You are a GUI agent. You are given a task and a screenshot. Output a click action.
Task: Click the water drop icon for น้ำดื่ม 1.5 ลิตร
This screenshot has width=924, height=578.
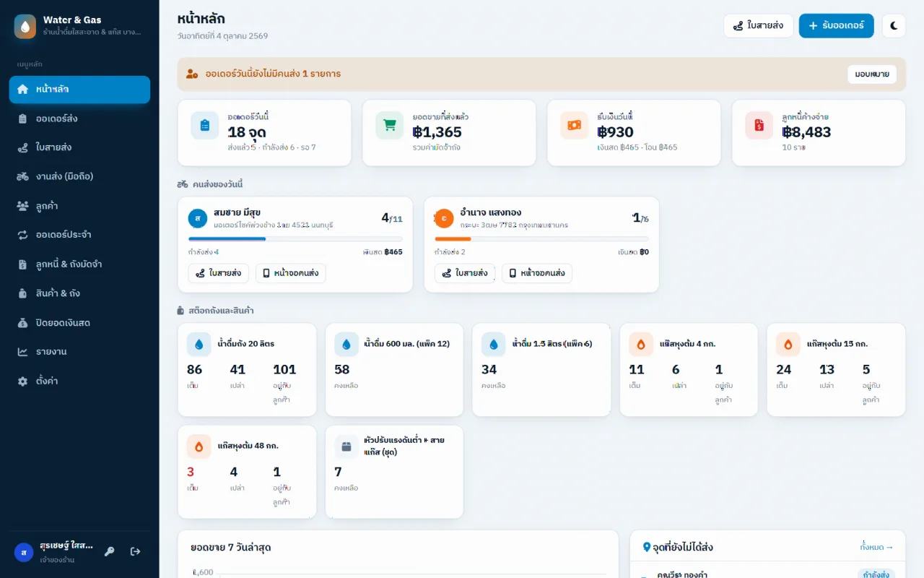[x=494, y=345]
